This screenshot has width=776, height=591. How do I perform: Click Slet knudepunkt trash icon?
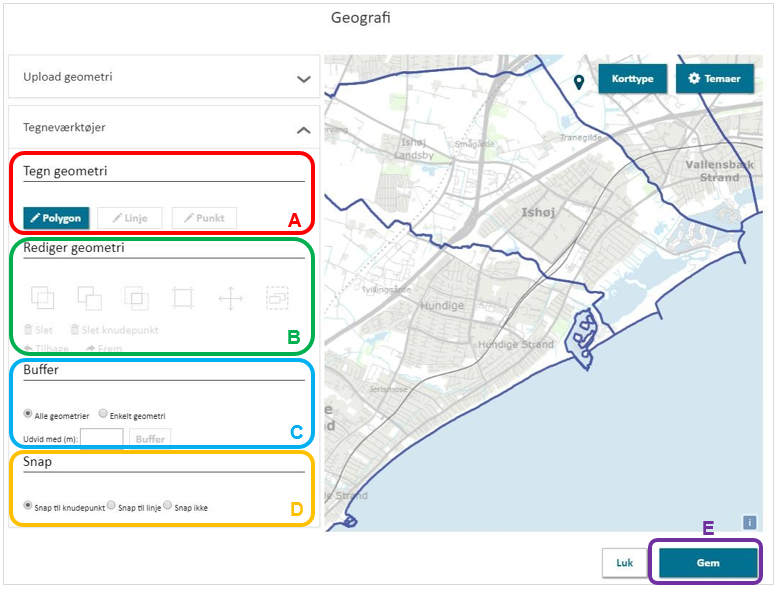tap(75, 330)
